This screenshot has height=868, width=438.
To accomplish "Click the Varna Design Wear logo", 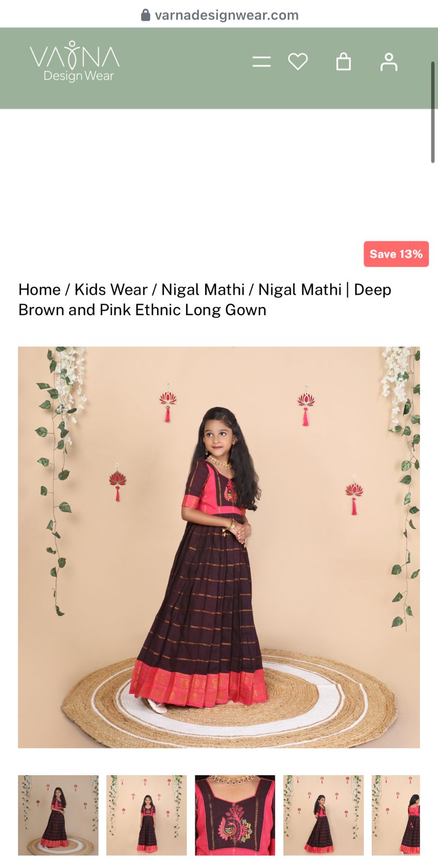I will (75, 62).
